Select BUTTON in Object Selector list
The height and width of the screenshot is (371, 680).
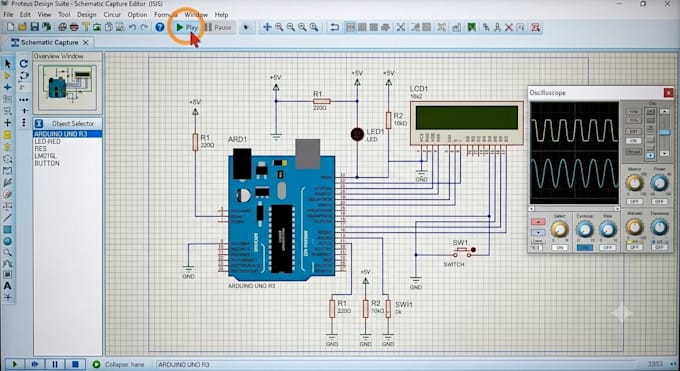(x=47, y=163)
